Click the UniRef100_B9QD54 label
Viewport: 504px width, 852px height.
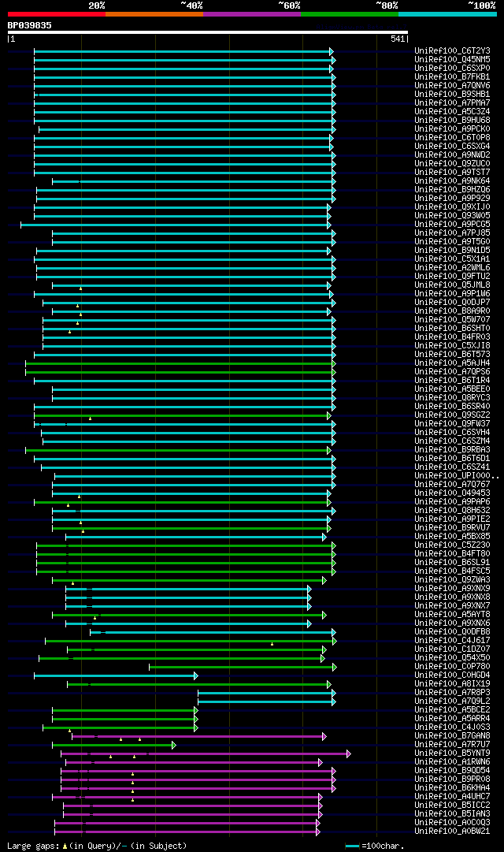point(452,771)
